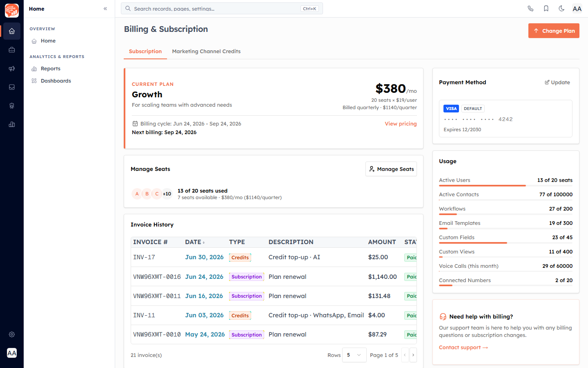Click date May 24, 2026
This screenshot has height=368, width=588.
pyautogui.click(x=205, y=334)
